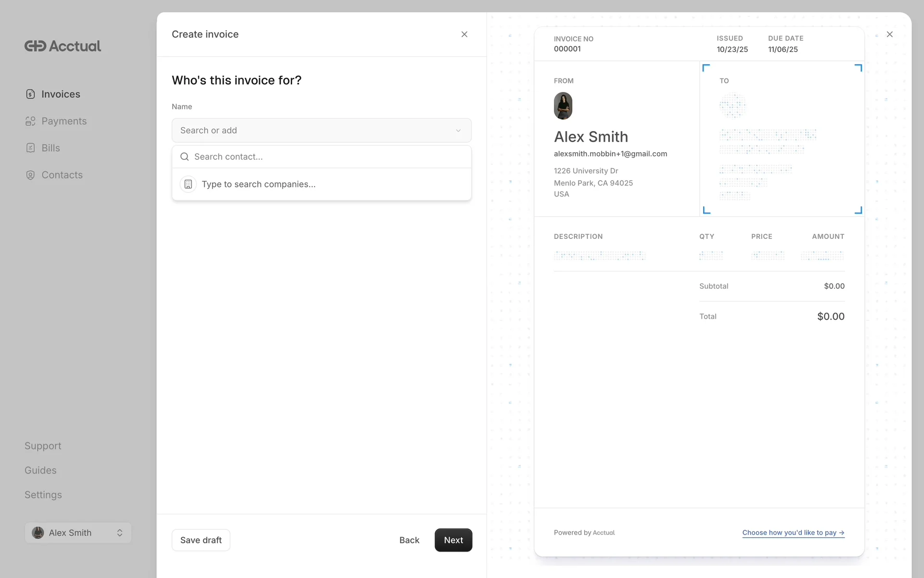The width and height of the screenshot is (924, 578).
Task: Click the Name dropdown chevron arrow
Action: pos(458,131)
